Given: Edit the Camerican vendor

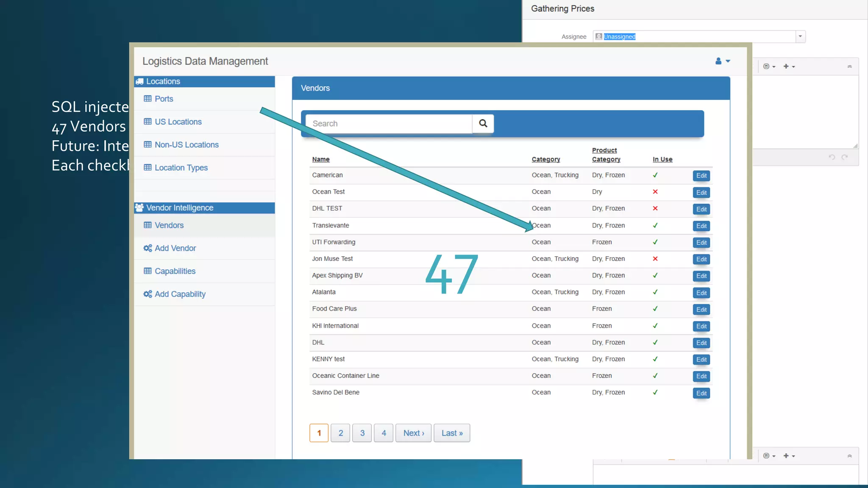Looking at the screenshot, I should click(701, 175).
